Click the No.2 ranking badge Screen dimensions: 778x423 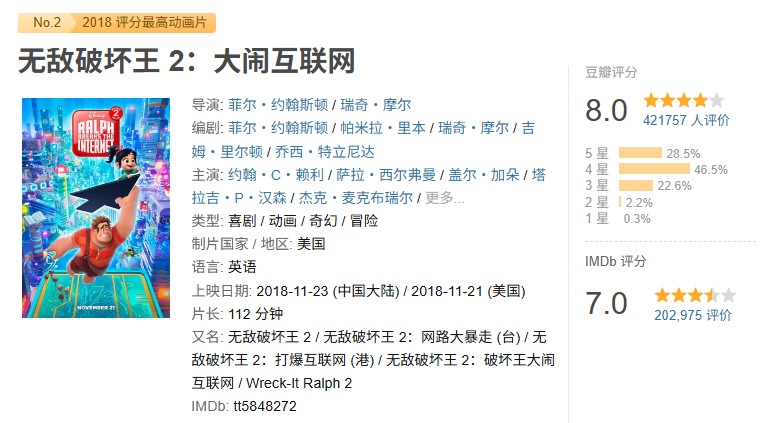click(46, 23)
